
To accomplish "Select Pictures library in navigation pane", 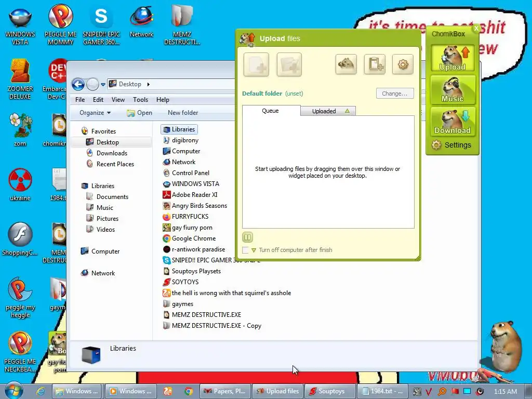I will [x=102, y=218].
